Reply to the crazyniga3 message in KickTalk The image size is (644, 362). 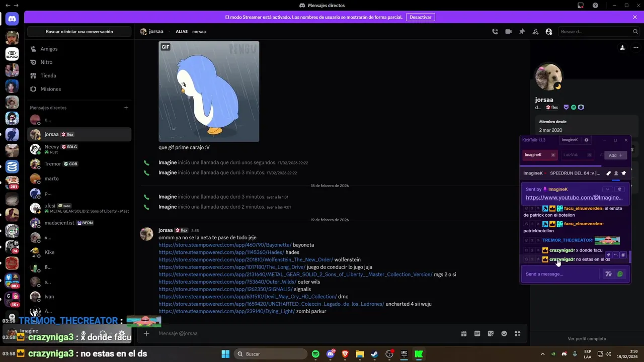615,255
